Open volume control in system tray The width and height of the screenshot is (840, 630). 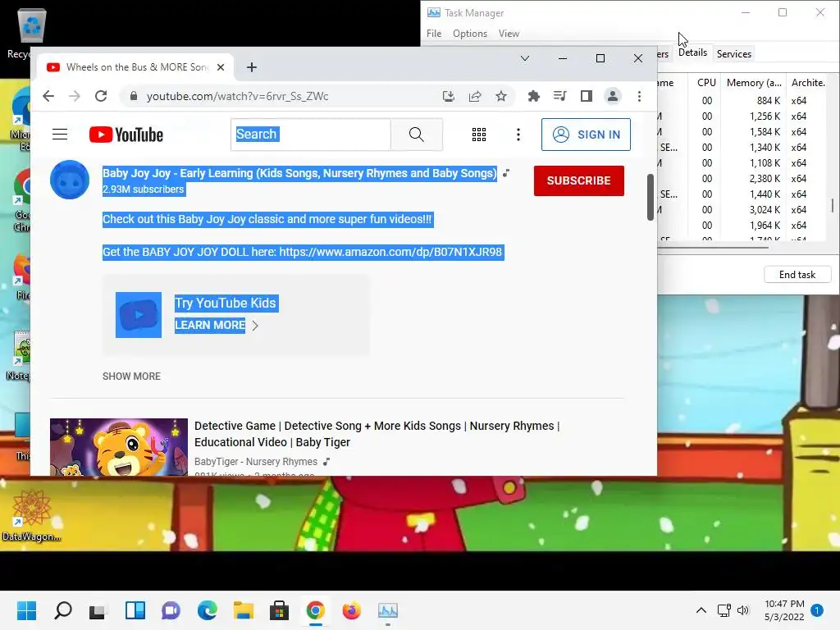(x=743, y=610)
